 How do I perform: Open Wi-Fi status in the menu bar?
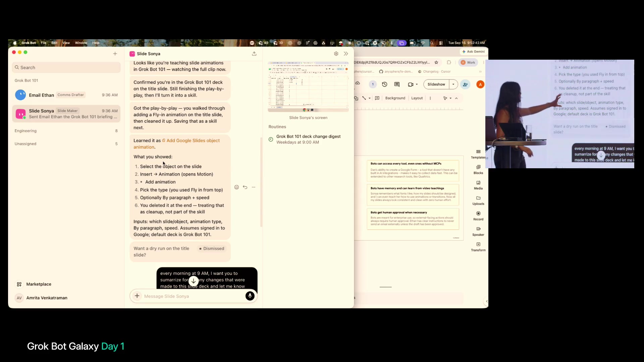click(x=423, y=43)
